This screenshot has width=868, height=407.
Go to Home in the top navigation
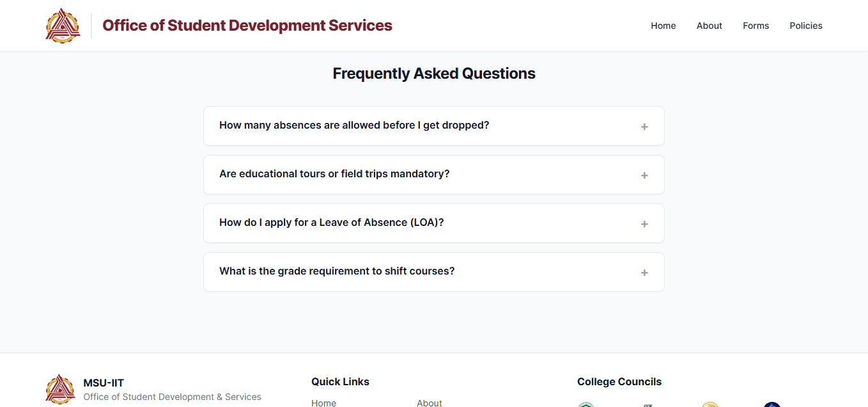click(663, 26)
